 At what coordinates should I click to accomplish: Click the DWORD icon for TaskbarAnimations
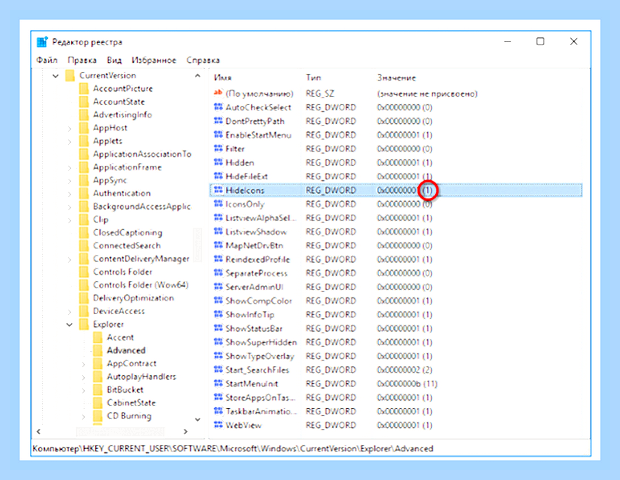(218, 411)
